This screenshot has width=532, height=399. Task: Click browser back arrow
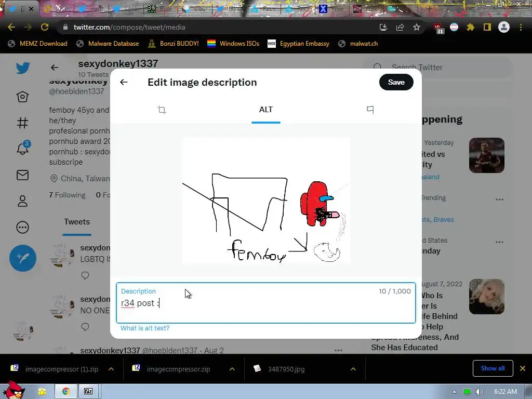(x=11, y=27)
